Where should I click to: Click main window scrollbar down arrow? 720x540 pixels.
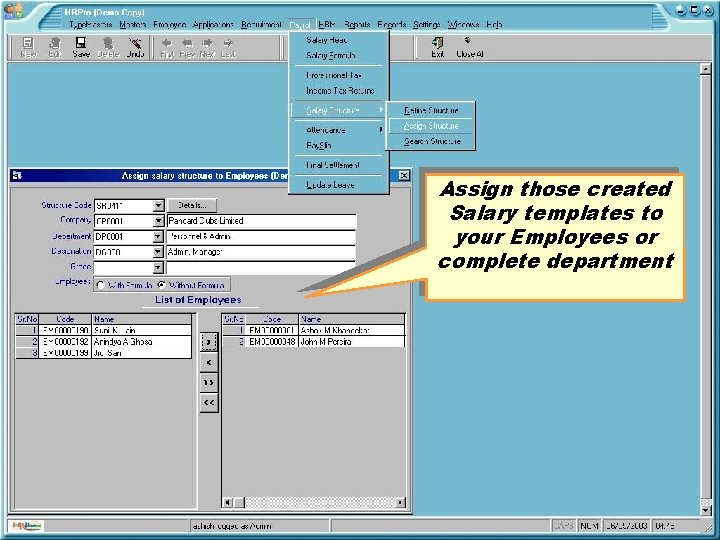point(706,510)
